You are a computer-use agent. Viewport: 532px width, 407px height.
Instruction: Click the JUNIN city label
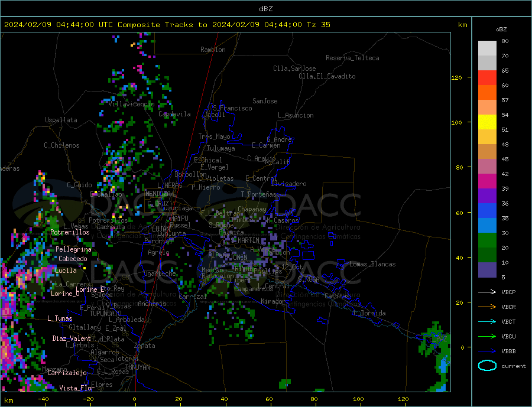[x=239, y=258]
